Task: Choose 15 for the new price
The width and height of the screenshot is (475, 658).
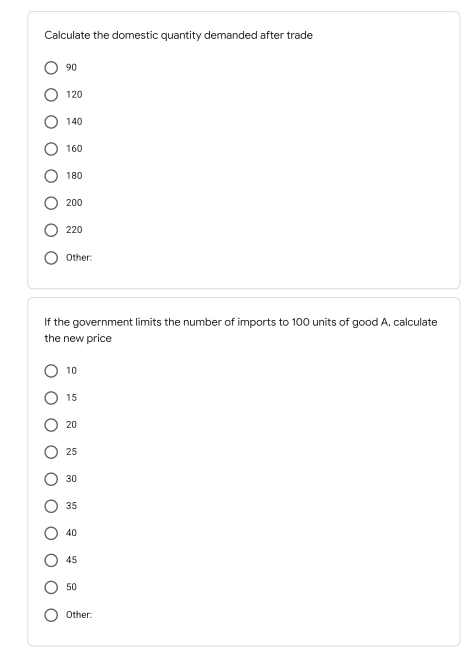Action: (51, 398)
